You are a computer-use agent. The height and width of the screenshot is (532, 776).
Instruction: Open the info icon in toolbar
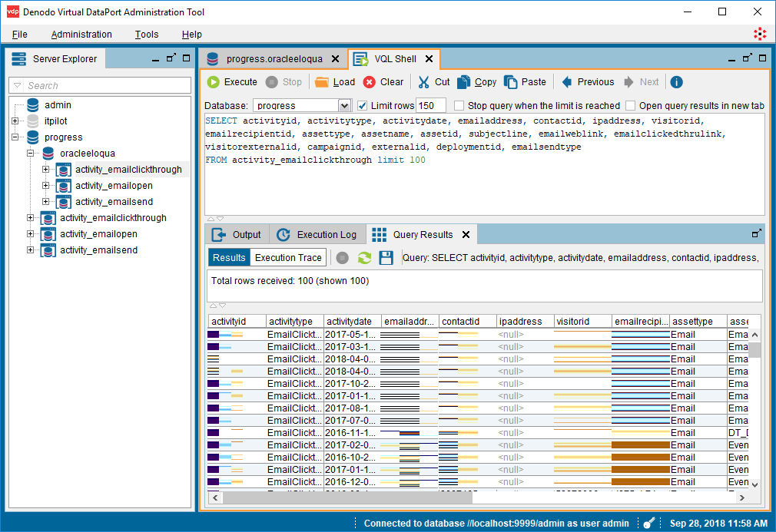pyautogui.click(x=676, y=82)
